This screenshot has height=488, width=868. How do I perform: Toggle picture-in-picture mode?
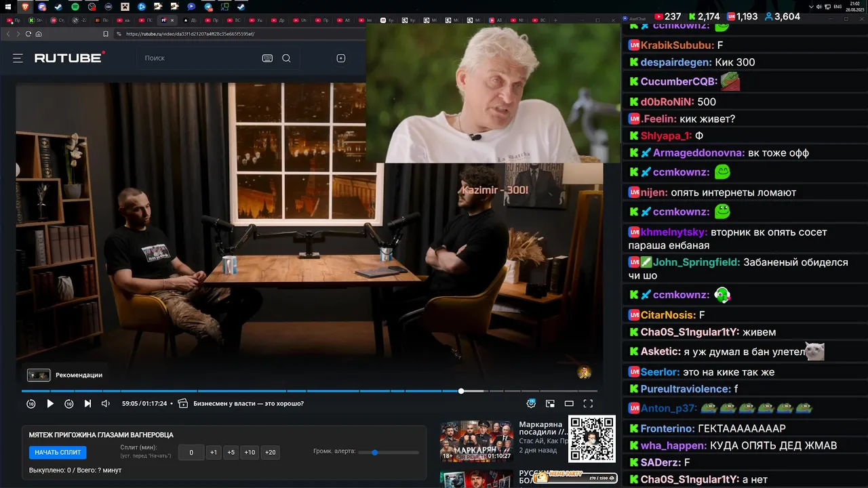point(550,403)
